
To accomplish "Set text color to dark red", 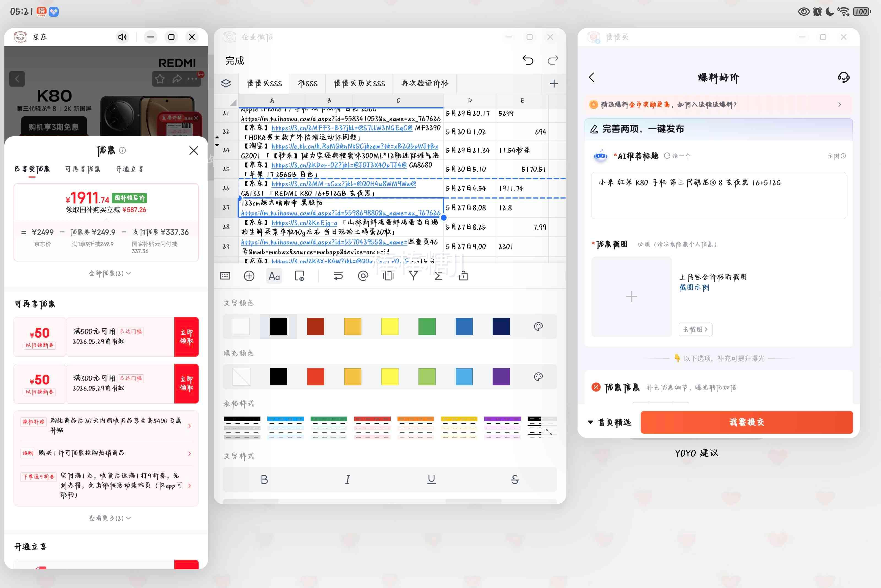I will point(316,326).
